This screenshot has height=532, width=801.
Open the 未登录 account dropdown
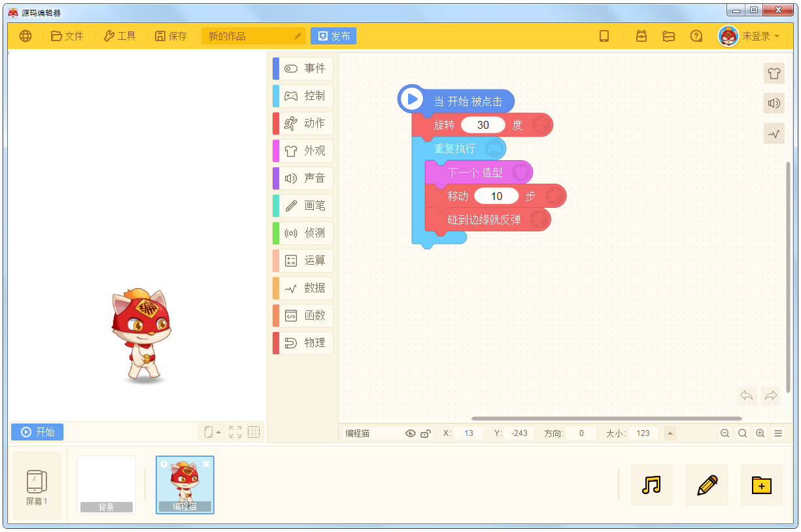761,36
